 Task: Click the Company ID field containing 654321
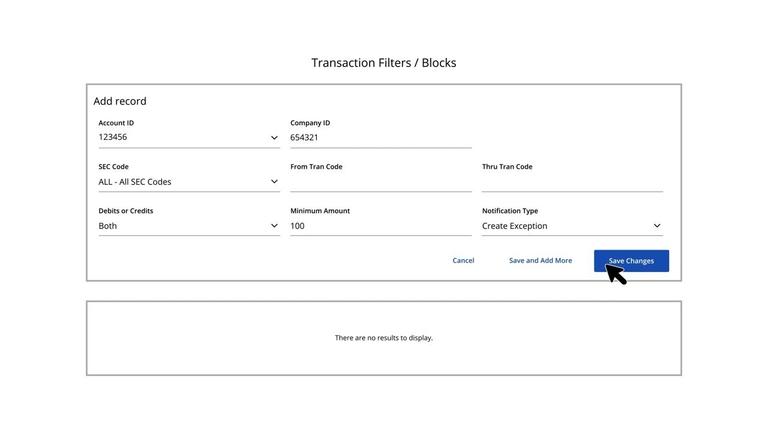381,138
